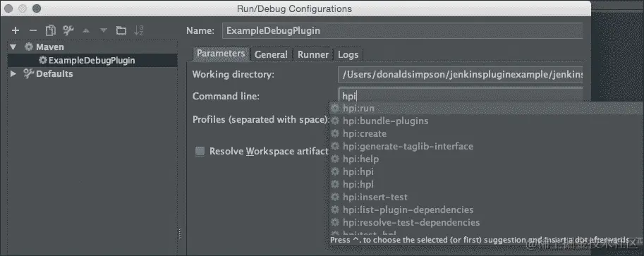
Task: Click gear icon beside hpi:insert-test
Action: coord(336,197)
